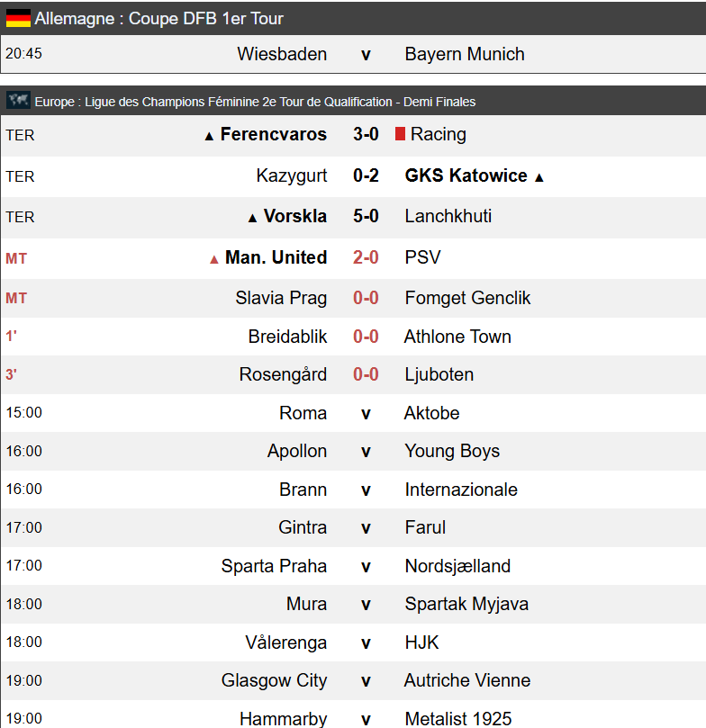
Task: Select the Man. United 2-0 live score
Action: (366, 258)
